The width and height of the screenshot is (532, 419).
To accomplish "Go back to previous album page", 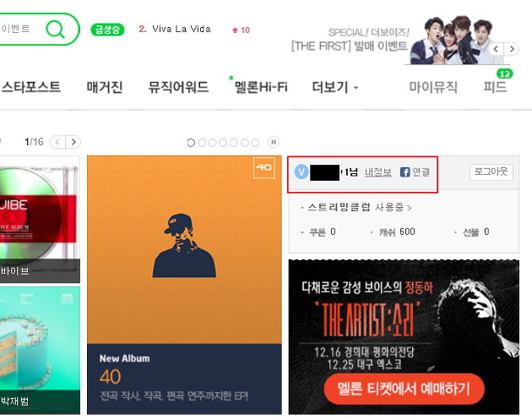I will tap(57, 142).
